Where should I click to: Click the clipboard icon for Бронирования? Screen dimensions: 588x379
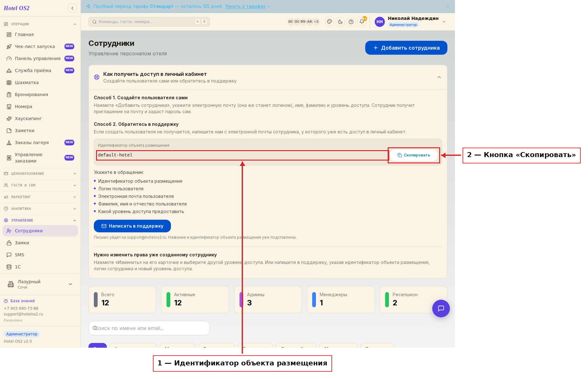pos(9,95)
